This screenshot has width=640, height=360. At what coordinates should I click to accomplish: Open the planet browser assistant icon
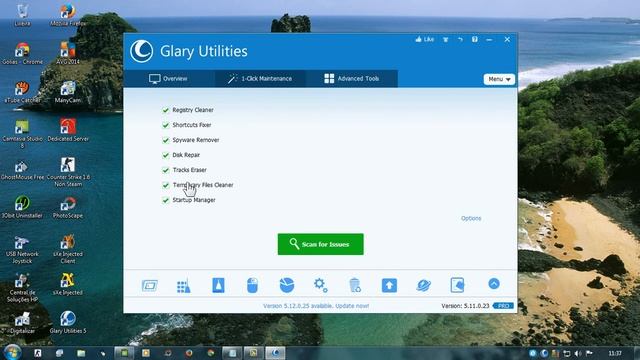pos(423,285)
